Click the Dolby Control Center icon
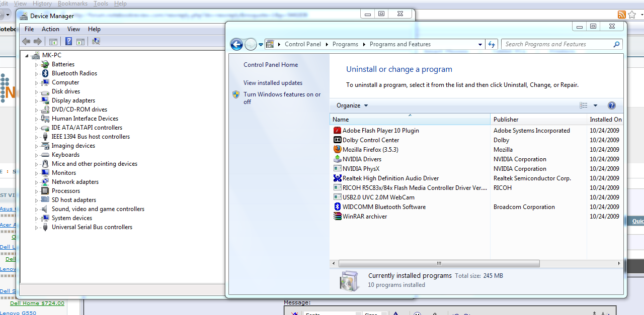This screenshot has height=315, width=644. click(338, 140)
